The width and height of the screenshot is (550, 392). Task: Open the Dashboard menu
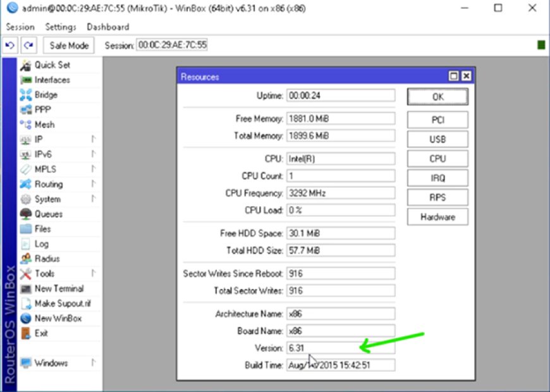[108, 27]
